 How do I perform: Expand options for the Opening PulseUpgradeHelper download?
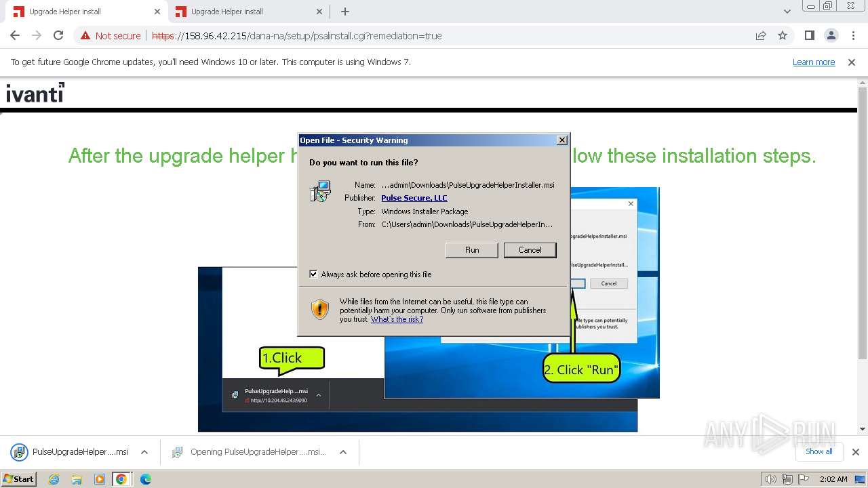coord(343,452)
